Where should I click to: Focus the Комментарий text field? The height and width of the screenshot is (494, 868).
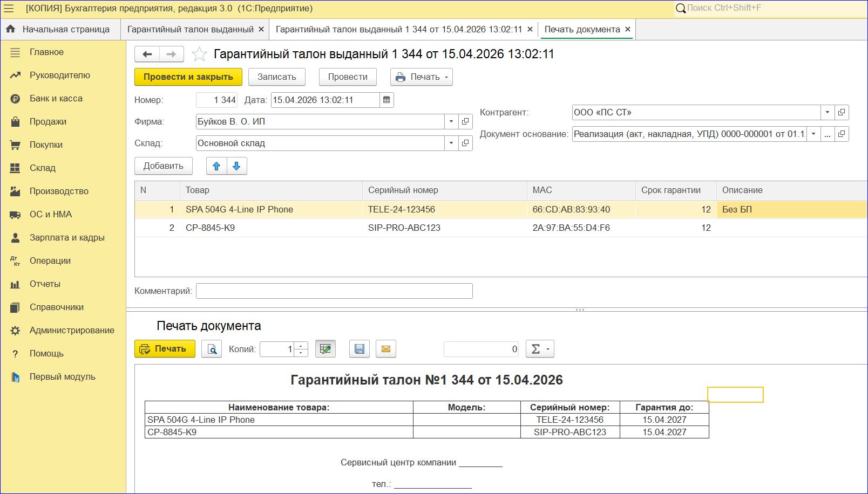pyautogui.click(x=334, y=291)
